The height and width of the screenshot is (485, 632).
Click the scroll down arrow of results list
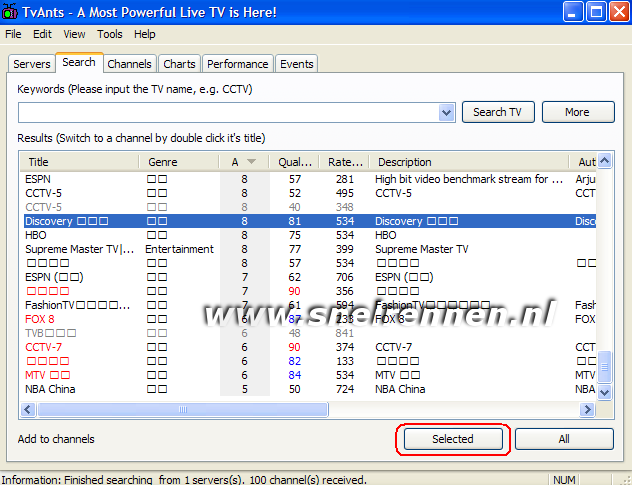pyautogui.click(x=604, y=392)
